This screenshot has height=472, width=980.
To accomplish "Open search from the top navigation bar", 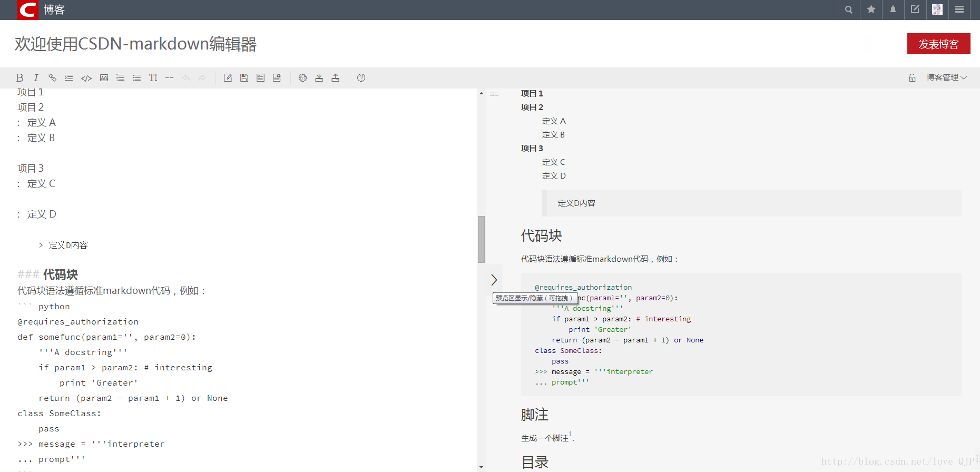I will [x=849, y=9].
